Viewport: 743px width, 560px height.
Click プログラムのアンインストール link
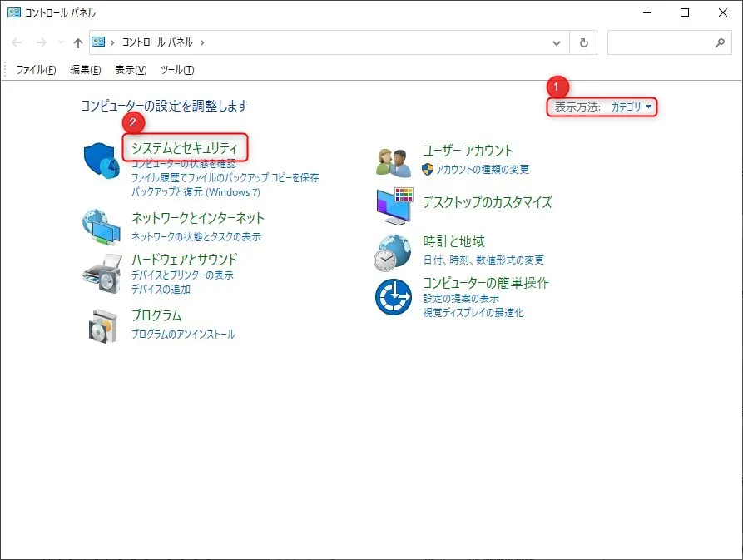point(183,335)
